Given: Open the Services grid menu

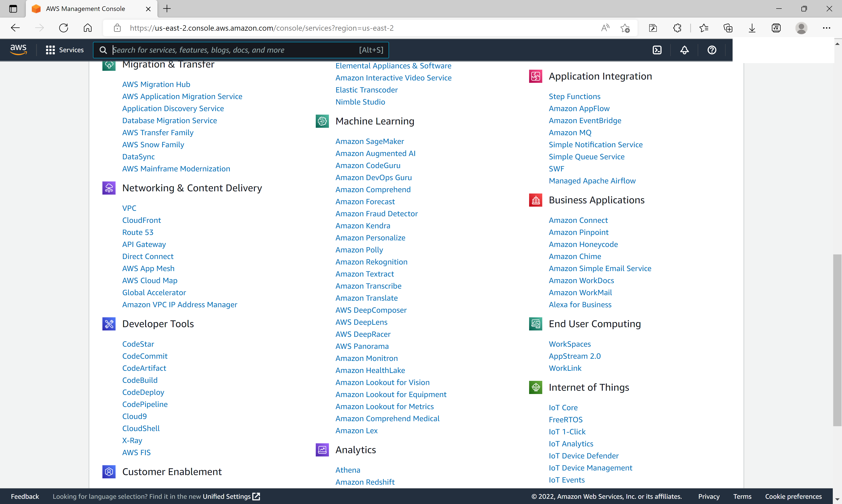Looking at the screenshot, I should tap(64, 50).
